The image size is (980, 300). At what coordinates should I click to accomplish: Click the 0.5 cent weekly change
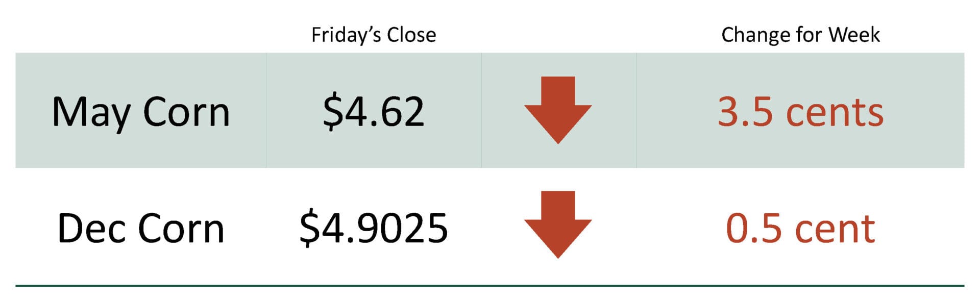(x=800, y=228)
